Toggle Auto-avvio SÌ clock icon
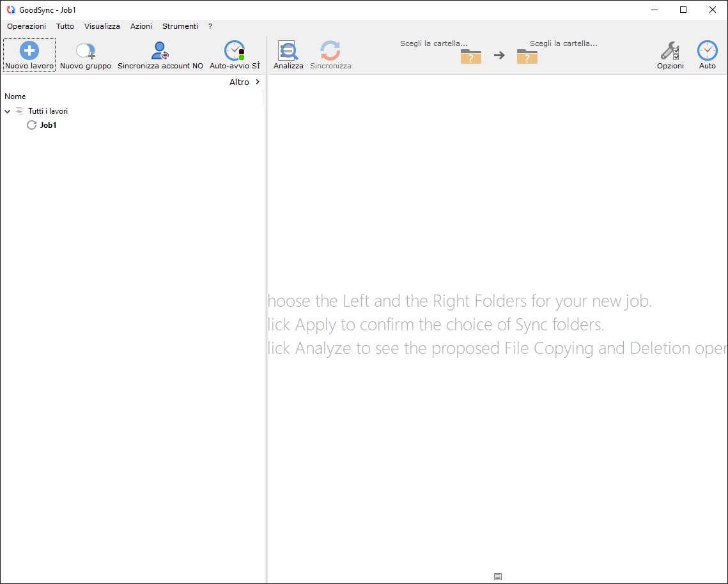The width and height of the screenshot is (728, 584). [235, 50]
